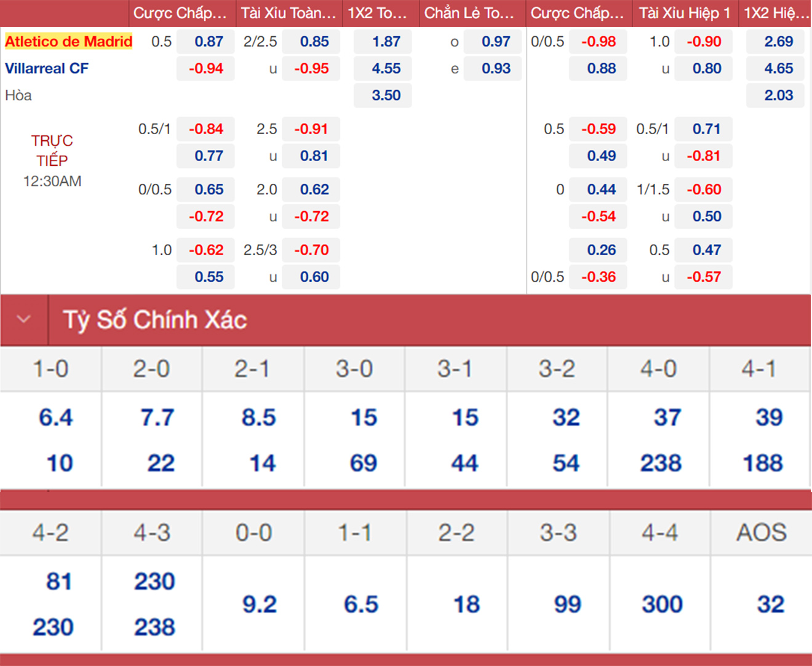Bet on 1-1 correct score at 6.5
Screen dimensions: 812x666
click(360, 605)
